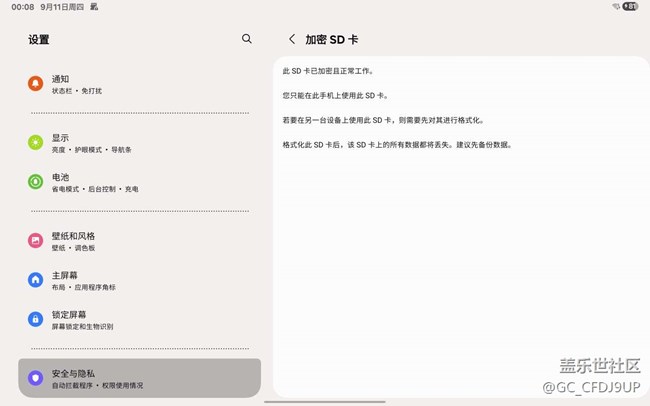650x406 pixels.
Task: Select 状态栏 · 免打扰 subtitle under 通知
Action: (77, 91)
